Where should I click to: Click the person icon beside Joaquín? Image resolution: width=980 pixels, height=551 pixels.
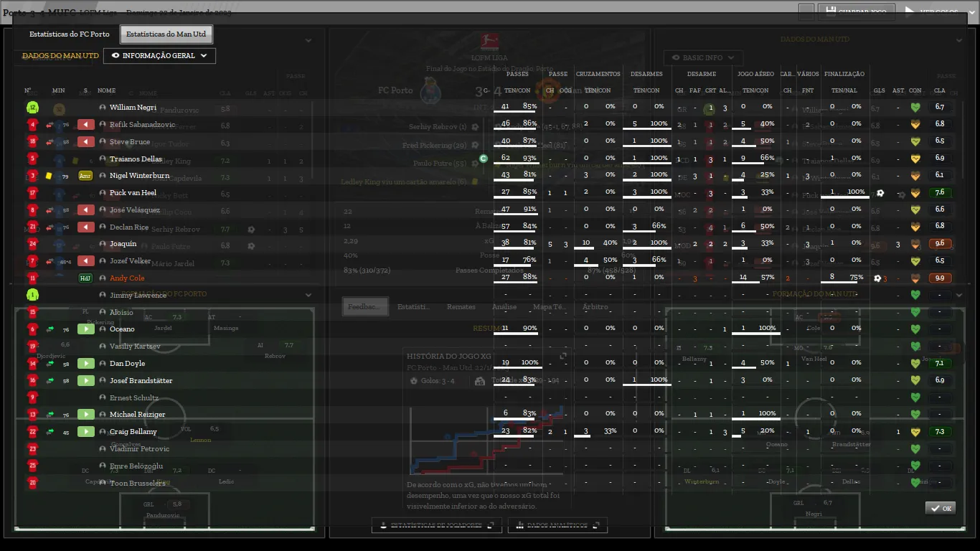(103, 244)
